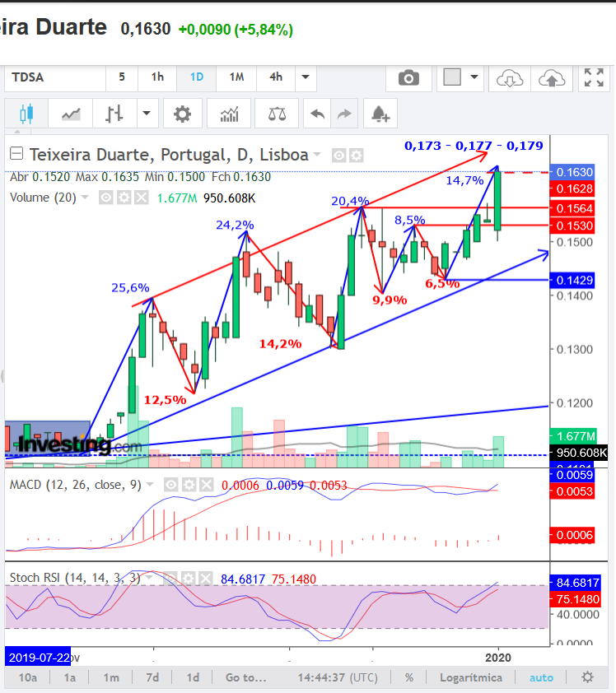Toggle Logarítmica scale
The height and width of the screenshot is (693, 616).
pyautogui.click(x=471, y=677)
